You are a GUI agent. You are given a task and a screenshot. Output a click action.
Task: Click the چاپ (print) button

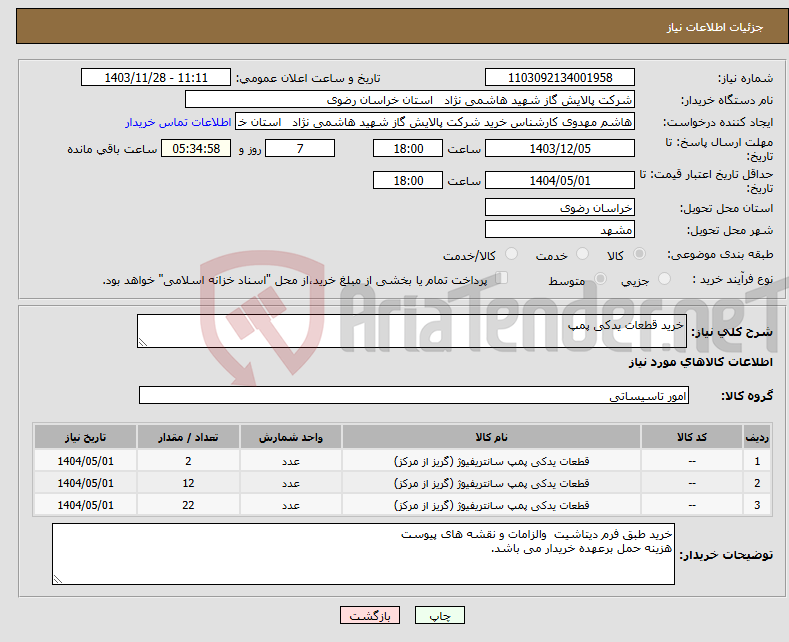point(439,615)
